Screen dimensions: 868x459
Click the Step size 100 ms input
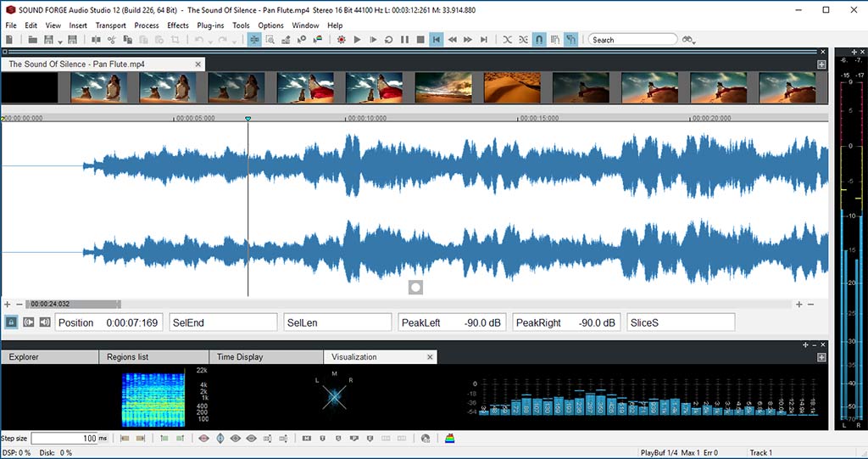pos(64,439)
